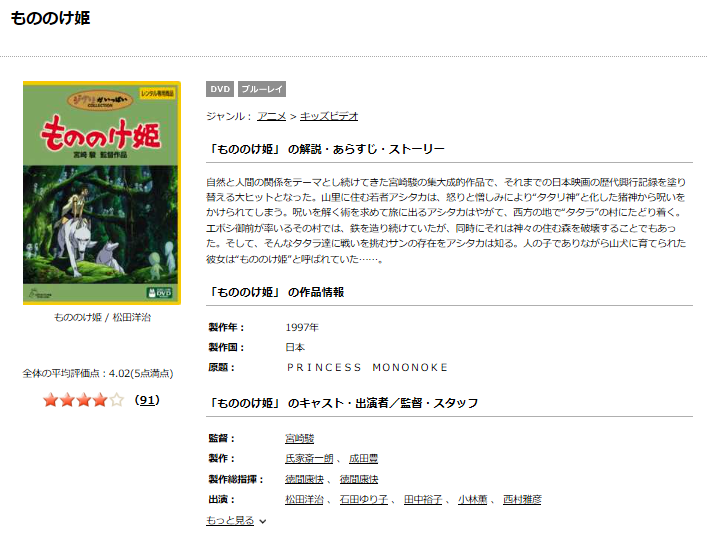The width and height of the screenshot is (707, 540).
Task: Click the synopsis paragraph text
Action: point(446,220)
